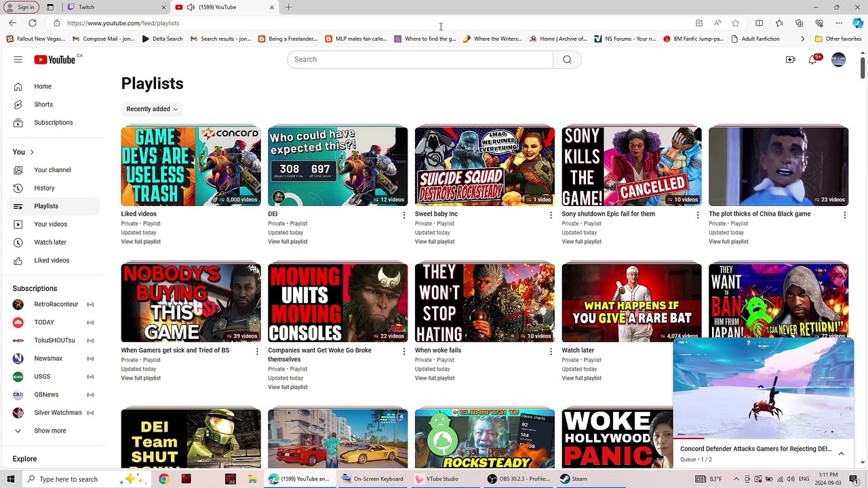Open the YouTube hamburger guide menu
Viewport: 868px width, 488px height.
click(x=18, y=60)
